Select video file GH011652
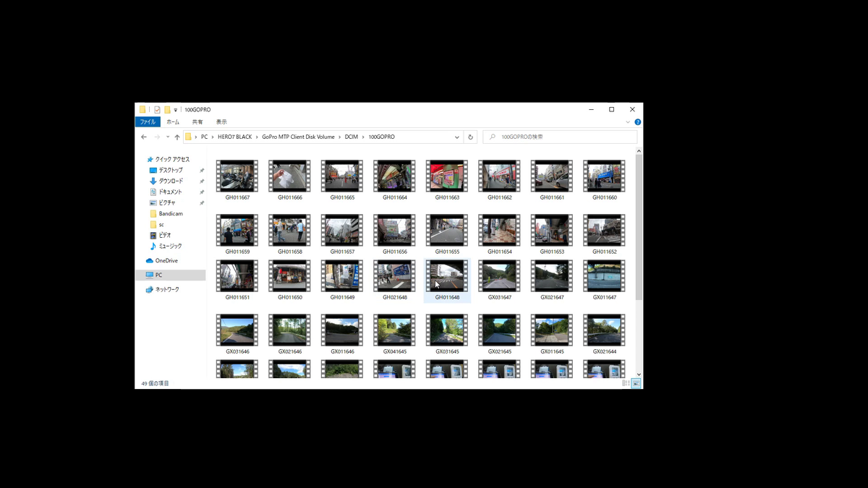Screen dimensions: 868x488 tap(605, 235)
